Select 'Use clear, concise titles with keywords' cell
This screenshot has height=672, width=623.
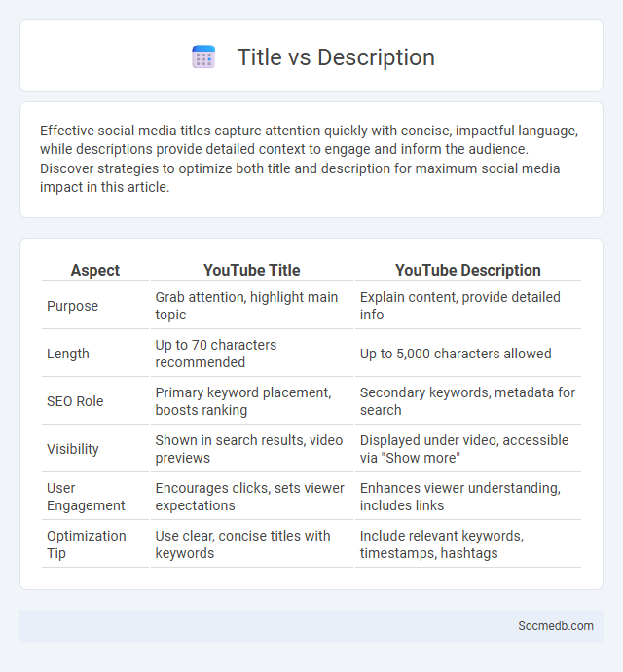coord(251,543)
